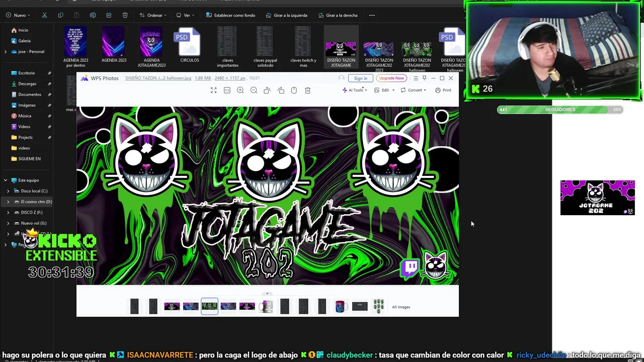Select claves importantes file
The image size is (644, 362).
point(227,47)
